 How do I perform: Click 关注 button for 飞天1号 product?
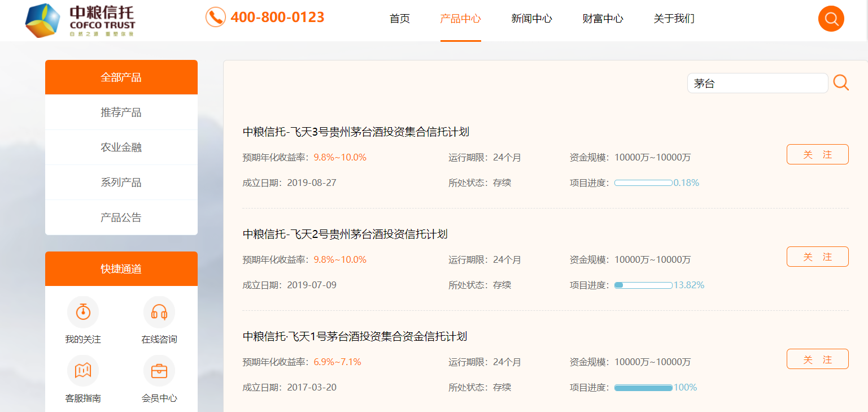(x=817, y=359)
